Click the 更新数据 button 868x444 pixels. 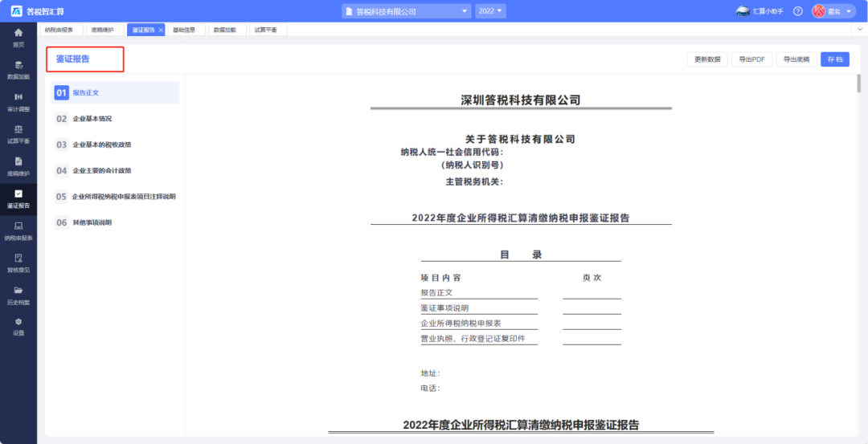point(707,59)
